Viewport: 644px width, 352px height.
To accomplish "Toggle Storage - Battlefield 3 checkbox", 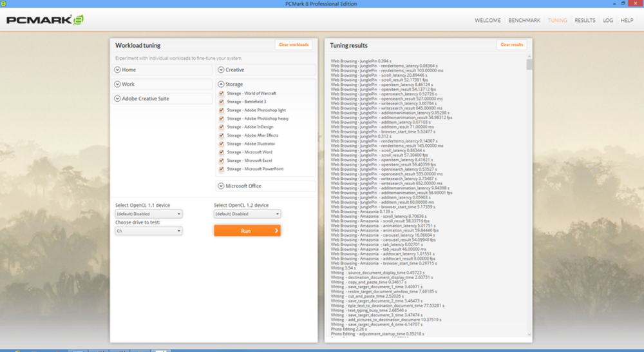I will [x=222, y=102].
